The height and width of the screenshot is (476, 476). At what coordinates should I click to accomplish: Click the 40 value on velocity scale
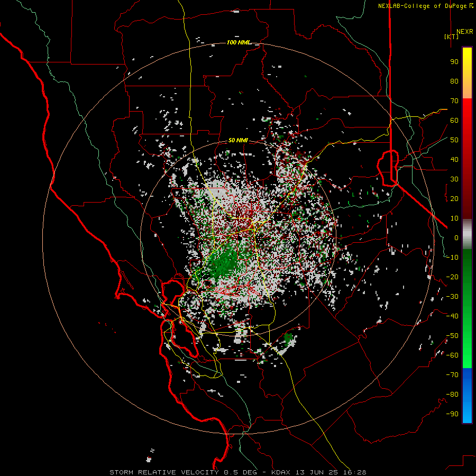click(454, 160)
